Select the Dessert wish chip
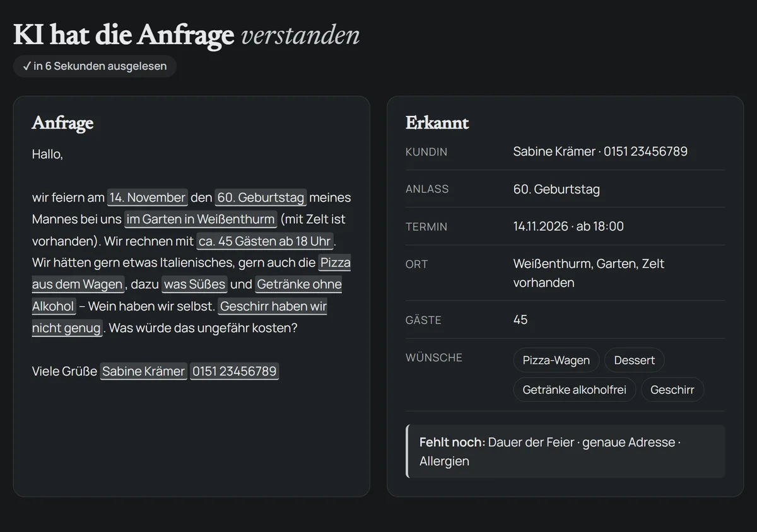The image size is (757, 532). 634,361
